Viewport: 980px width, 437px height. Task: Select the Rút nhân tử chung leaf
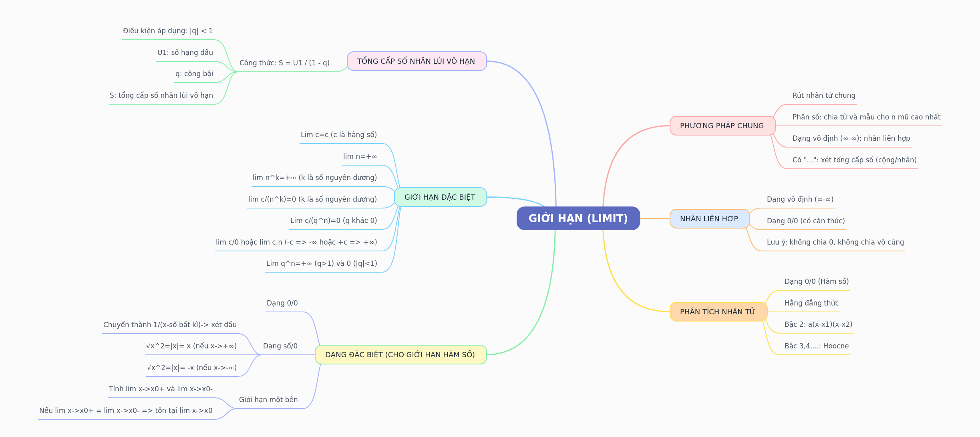(x=824, y=95)
